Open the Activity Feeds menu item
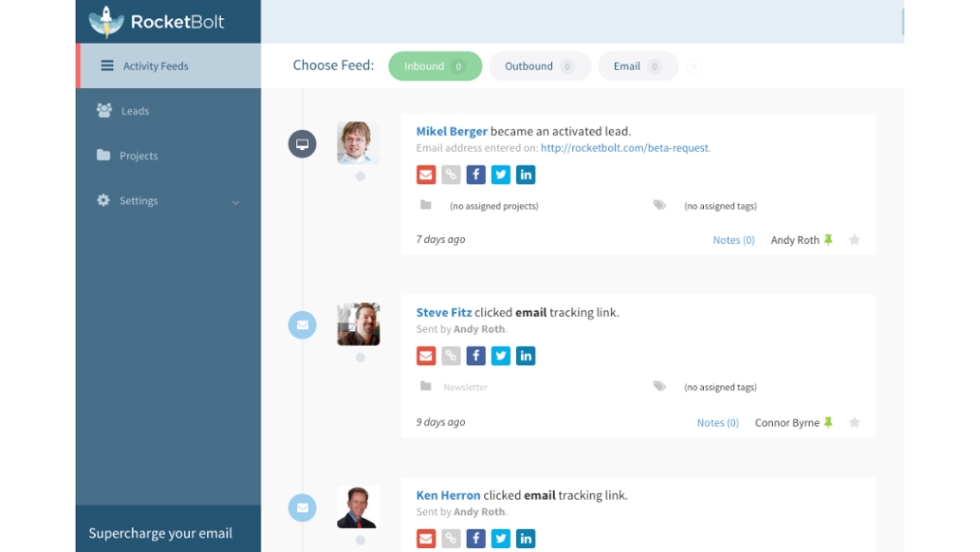 click(168, 66)
